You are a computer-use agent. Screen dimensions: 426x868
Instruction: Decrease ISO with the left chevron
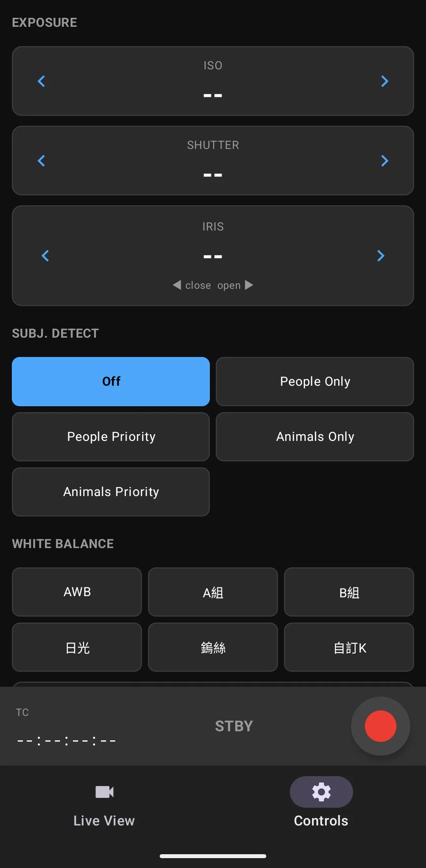41,81
